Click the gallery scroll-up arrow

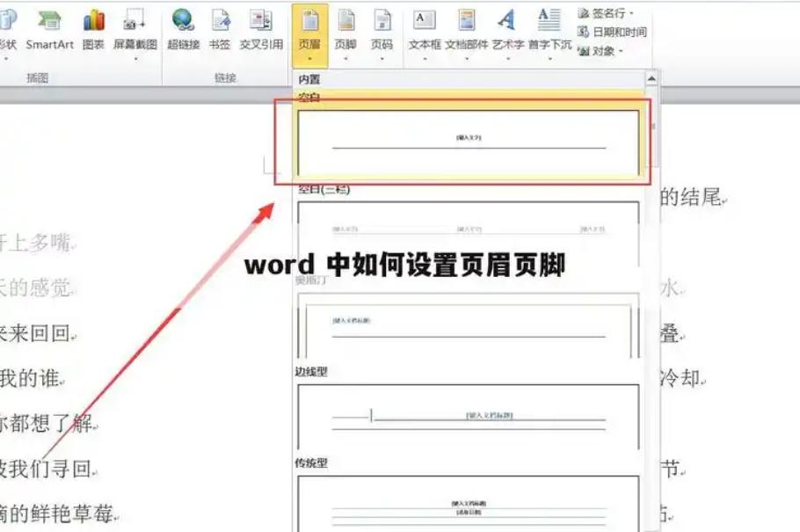(x=651, y=78)
